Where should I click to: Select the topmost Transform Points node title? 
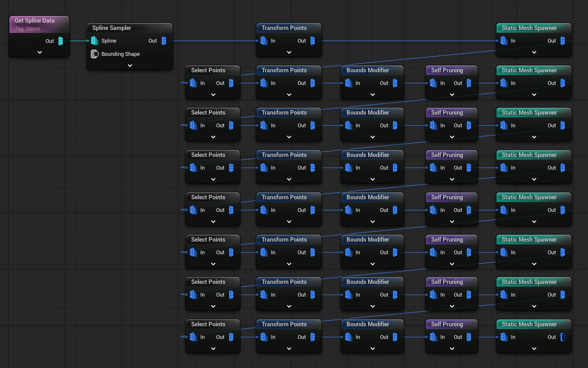coord(284,28)
